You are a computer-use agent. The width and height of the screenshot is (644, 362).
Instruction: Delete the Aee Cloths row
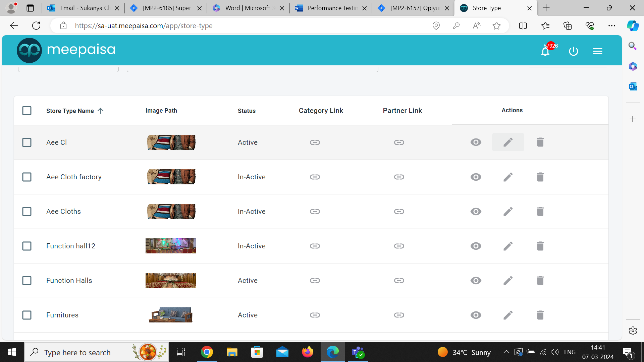(x=540, y=212)
